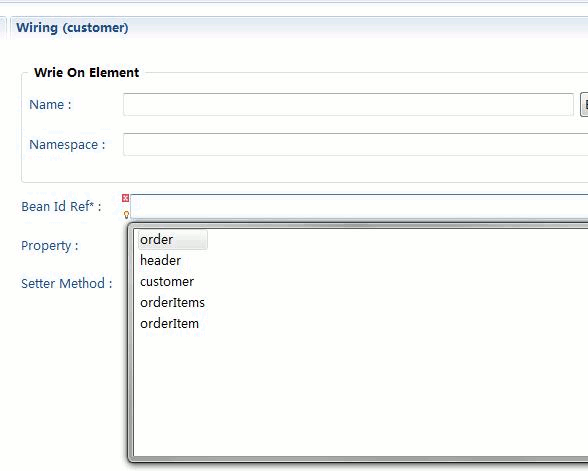Viewport: 588px width, 471px height.
Task: Pick 'customer' from the bean suggestions
Action: click(167, 281)
